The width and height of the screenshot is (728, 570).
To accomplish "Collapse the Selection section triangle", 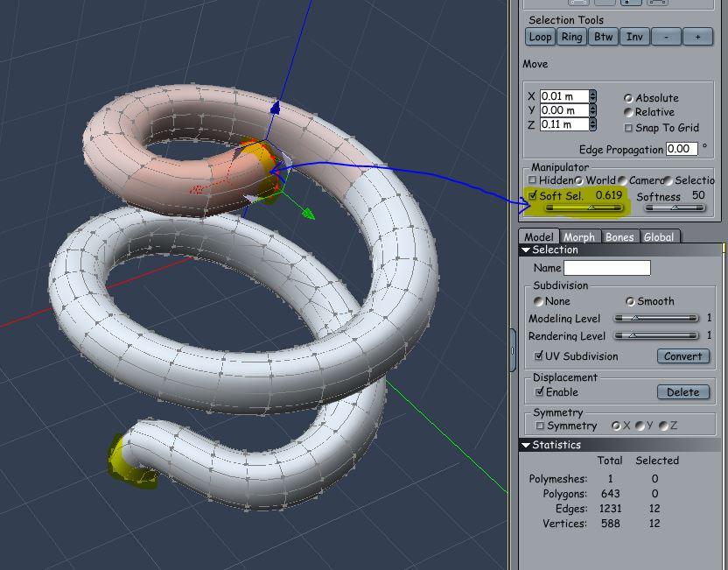I will (526, 250).
